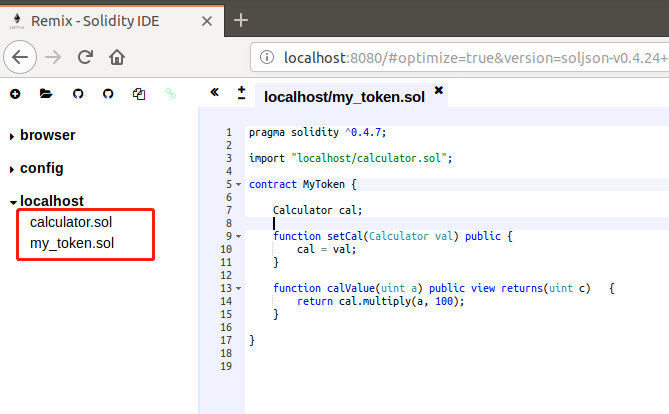Open my_token.sol in file tree
The width and height of the screenshot is (669, 414).
coord(72,243)
